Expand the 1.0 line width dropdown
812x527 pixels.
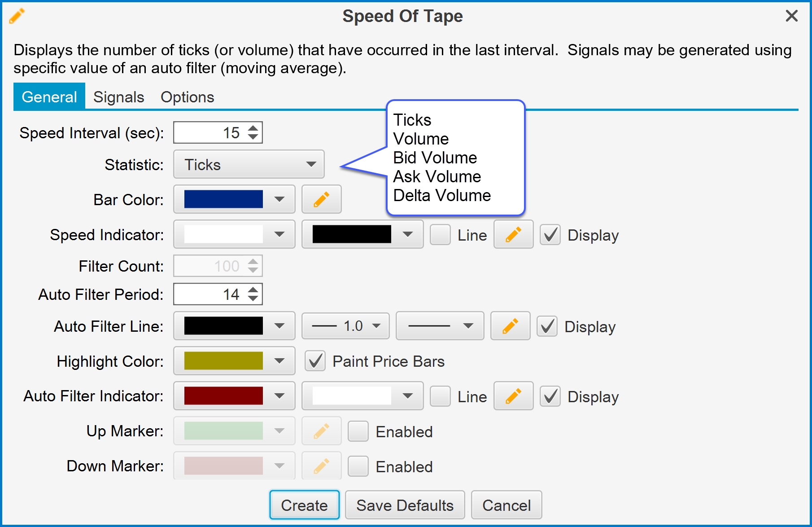coord(345,326)
